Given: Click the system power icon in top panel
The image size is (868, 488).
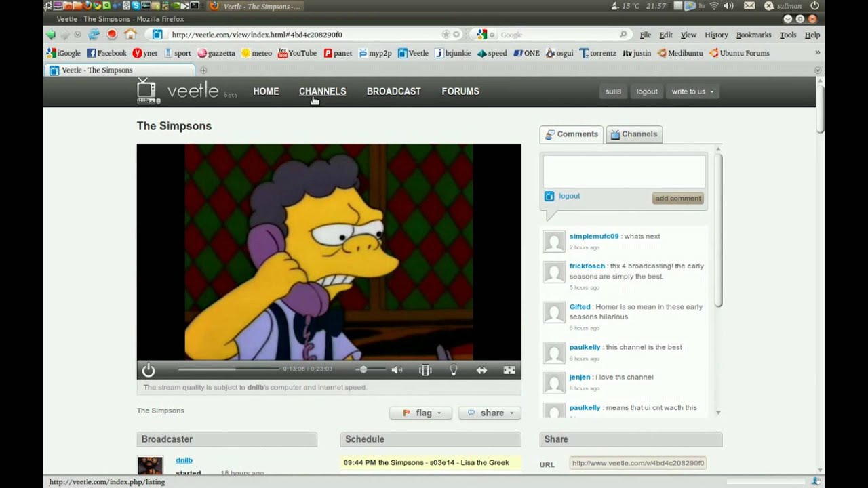Looking at the screenshot, I should point(814,6).
